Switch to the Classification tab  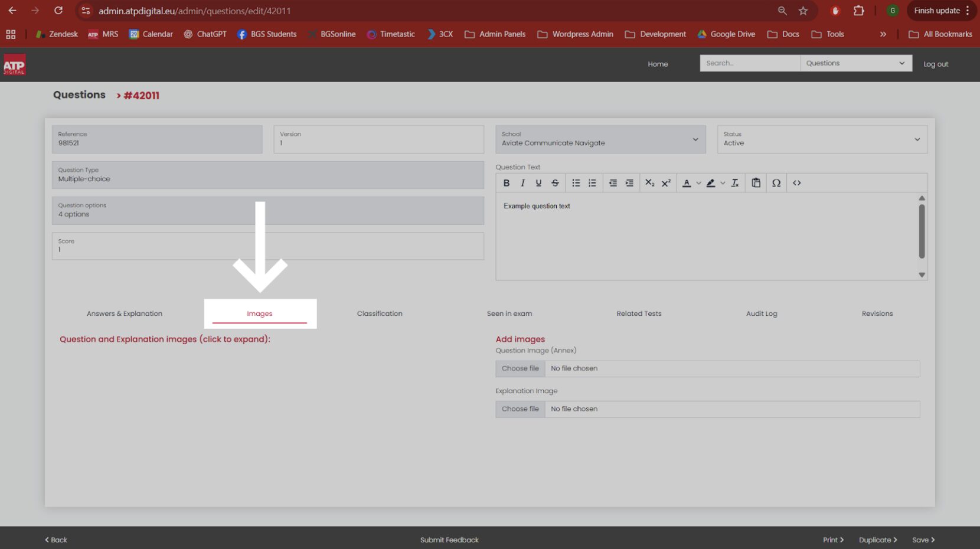[380, 313]
